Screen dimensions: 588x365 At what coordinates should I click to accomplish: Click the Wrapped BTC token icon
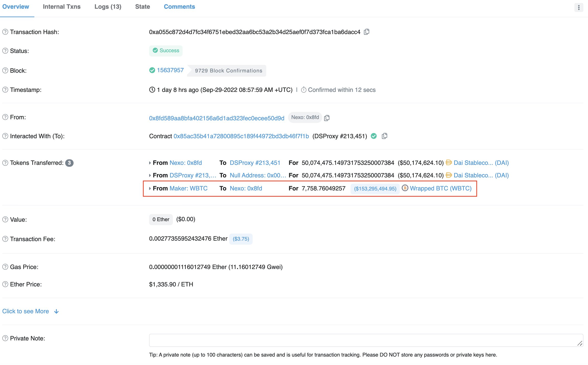(405, 188)
